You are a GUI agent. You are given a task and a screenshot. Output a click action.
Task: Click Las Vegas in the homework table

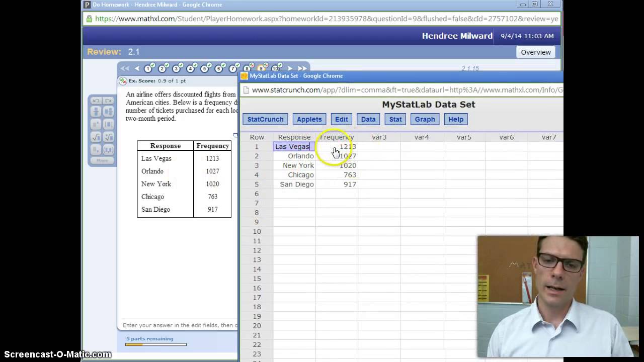(156, 158)
